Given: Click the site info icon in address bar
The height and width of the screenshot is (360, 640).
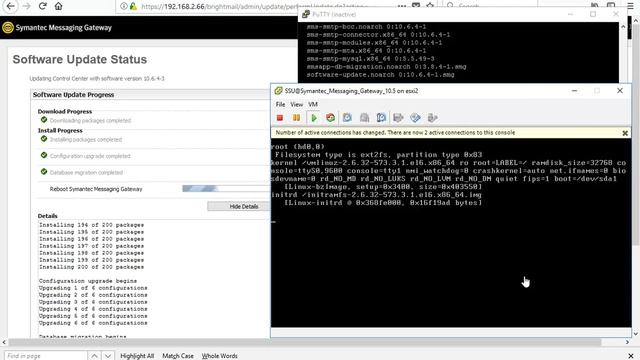Looking at the screenshot, I should pyautogui.click(x=124, y=7).
